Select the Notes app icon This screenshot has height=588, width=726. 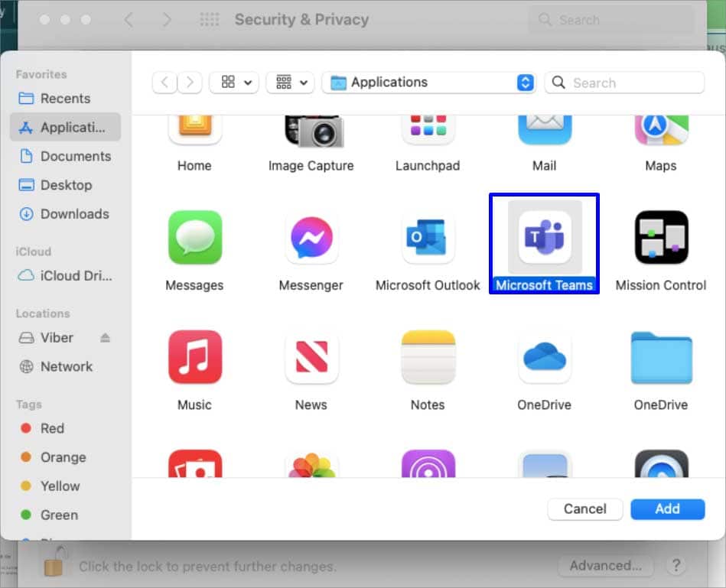[x=428, y=356]
